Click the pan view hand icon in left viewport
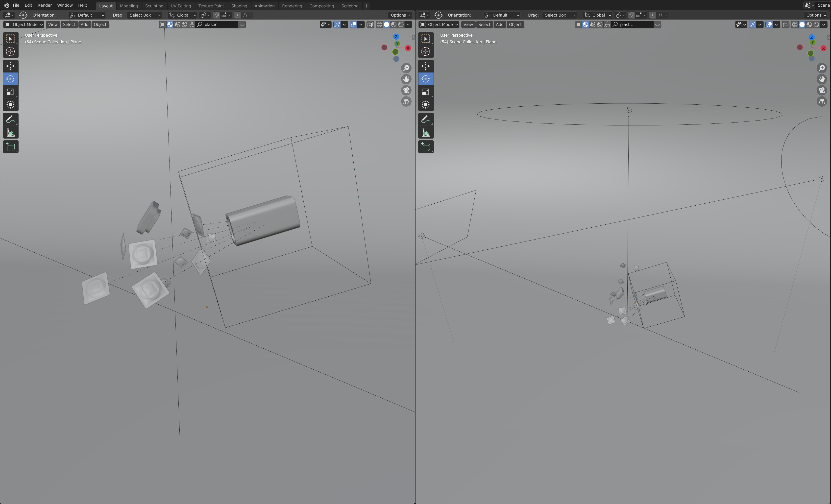This screenshot has height=504, width=831. (406, 79)
